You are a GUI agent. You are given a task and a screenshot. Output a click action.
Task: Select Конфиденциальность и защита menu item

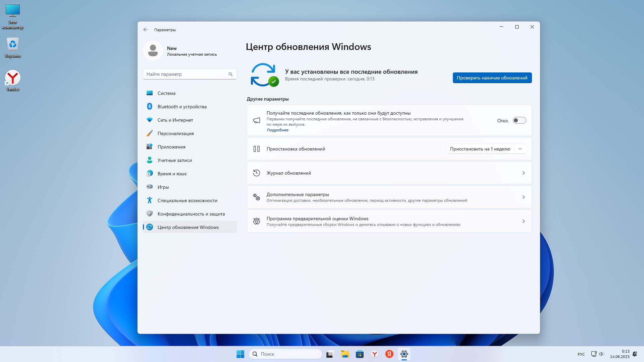[x=191, y=214]
